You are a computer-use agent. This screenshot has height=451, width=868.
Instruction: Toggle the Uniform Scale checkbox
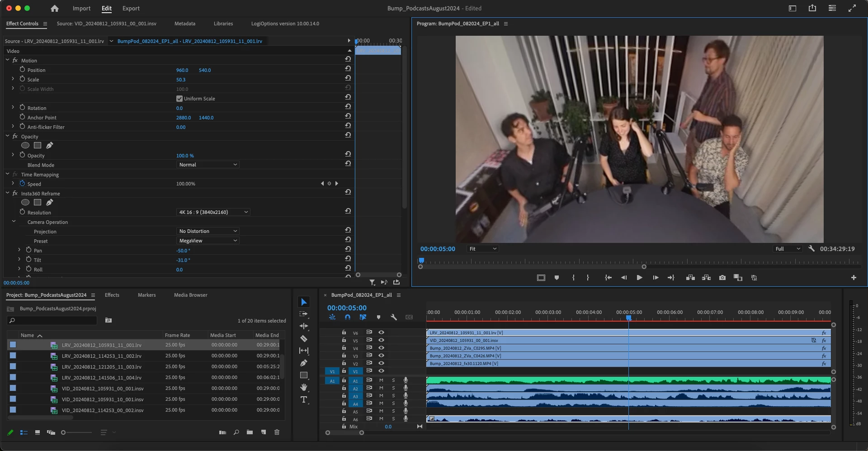(x=179, y=99)
